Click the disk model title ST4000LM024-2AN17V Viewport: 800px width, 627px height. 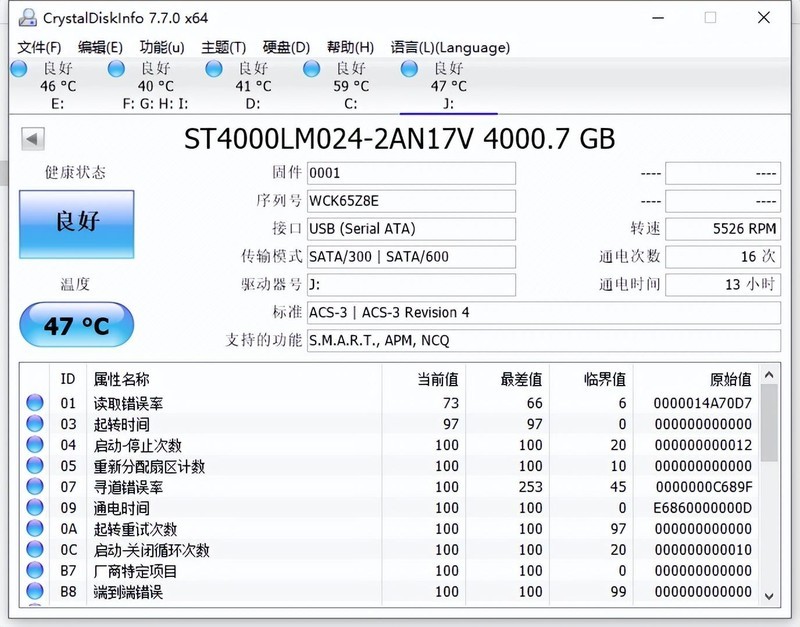click(329, 139)
